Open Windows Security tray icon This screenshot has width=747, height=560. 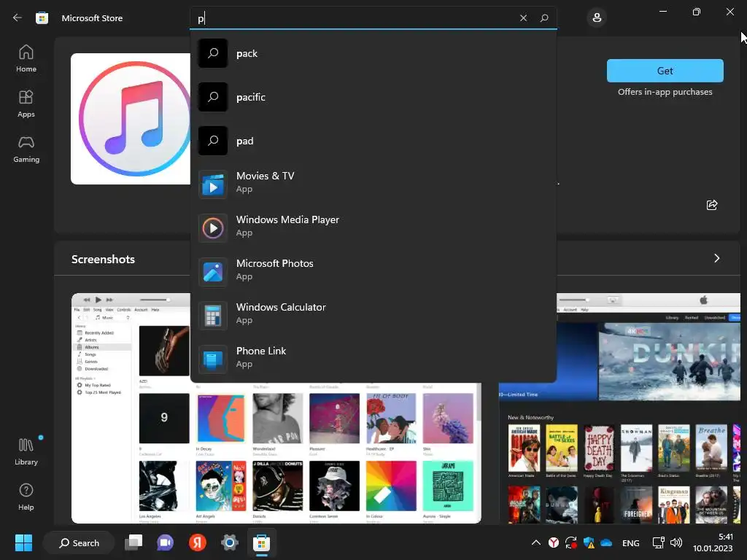pos(589,542)
